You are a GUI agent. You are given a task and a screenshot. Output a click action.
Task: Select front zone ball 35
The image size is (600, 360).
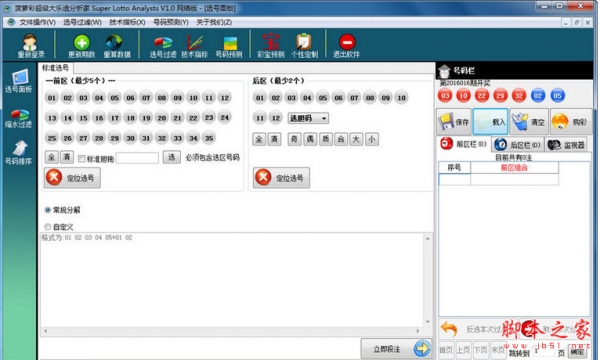click(x=209, y=138)
